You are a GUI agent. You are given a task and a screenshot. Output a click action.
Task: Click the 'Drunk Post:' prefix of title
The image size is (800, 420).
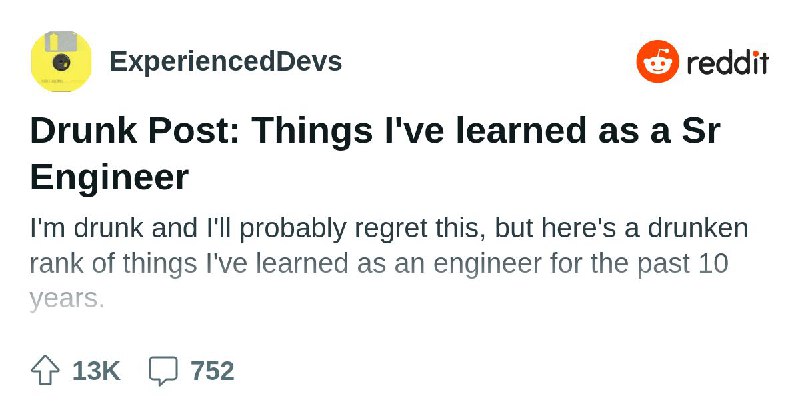click(x=135, y=130)
